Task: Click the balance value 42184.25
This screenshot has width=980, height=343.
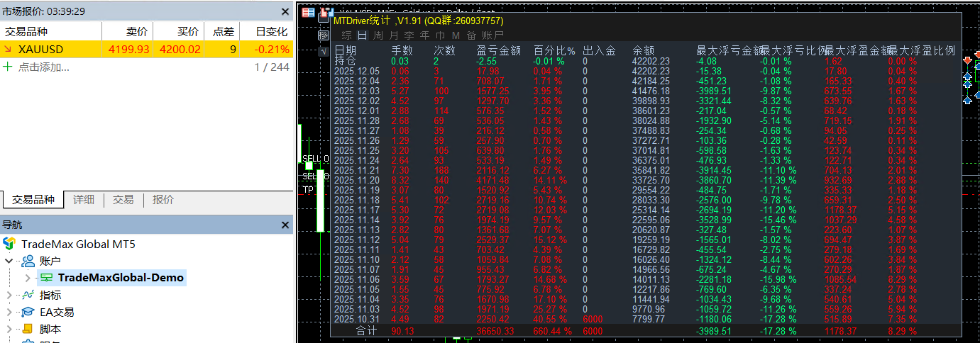Action: [x=651, y=81]
